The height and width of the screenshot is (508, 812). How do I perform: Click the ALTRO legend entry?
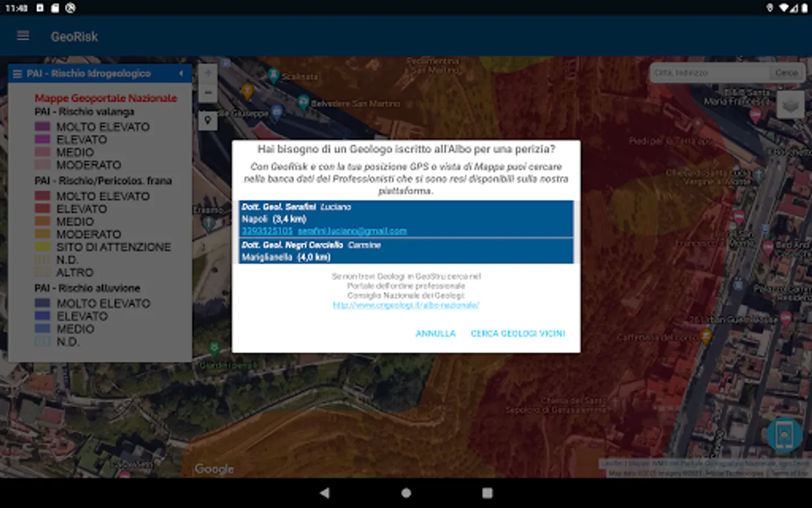(x=74, y=273)
